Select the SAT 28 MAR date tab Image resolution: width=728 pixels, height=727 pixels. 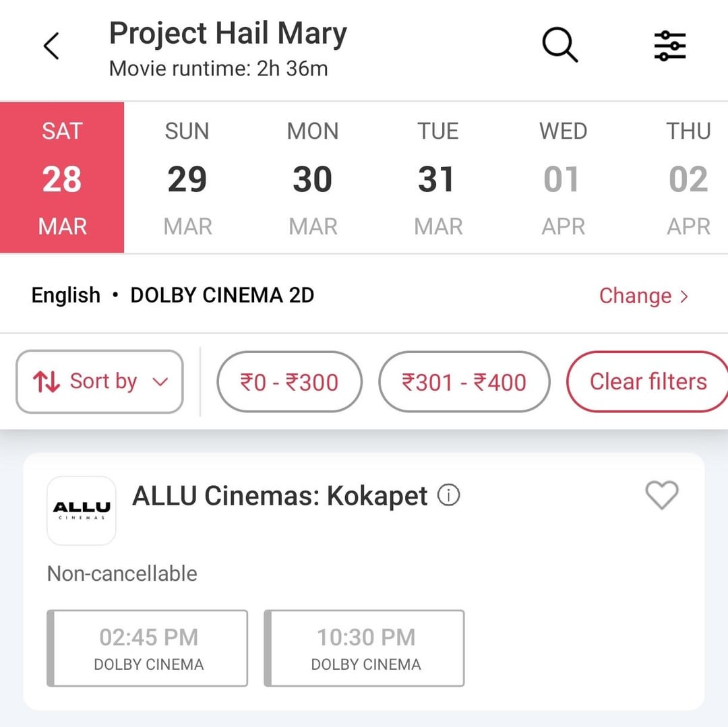(x=62, y=178)
